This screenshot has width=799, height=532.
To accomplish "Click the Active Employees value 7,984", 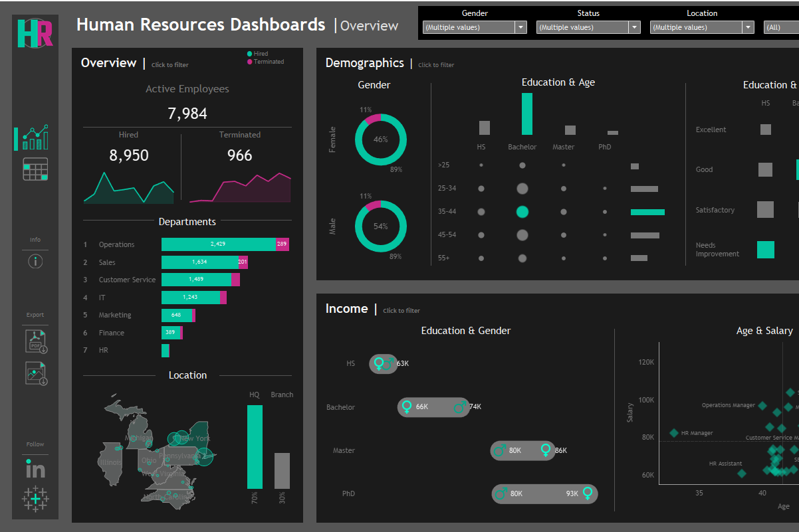I will point(187,114).
